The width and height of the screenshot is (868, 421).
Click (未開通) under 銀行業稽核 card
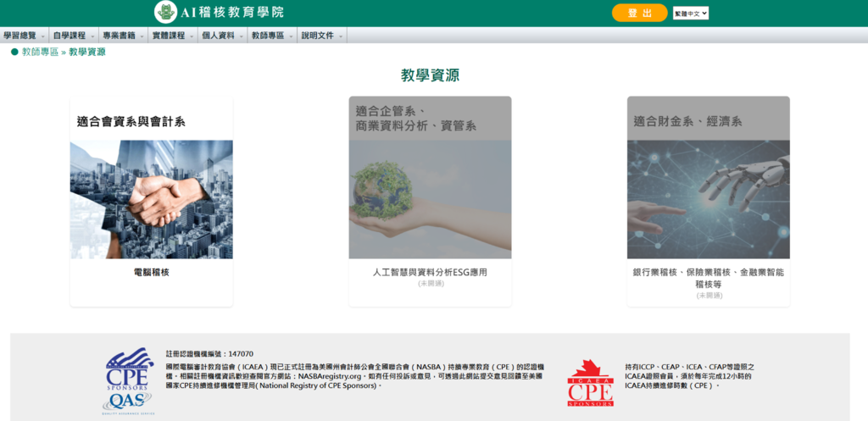tap(709, 296)
